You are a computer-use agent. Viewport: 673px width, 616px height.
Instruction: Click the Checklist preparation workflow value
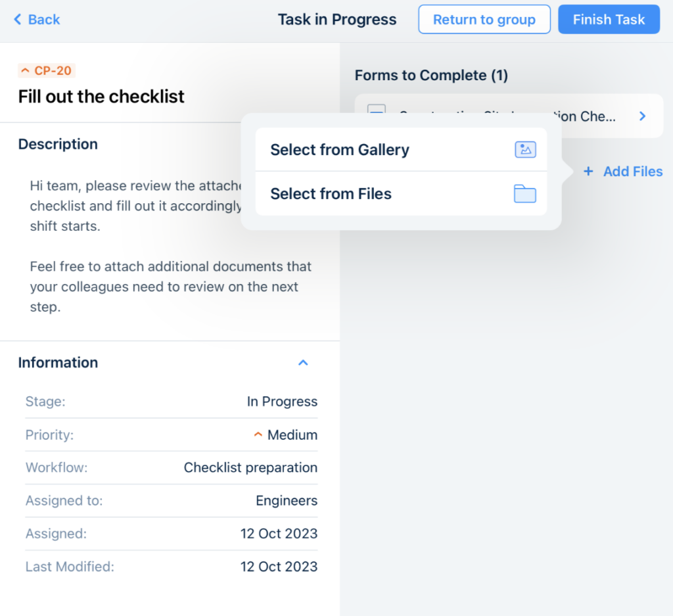pos(250,468)
